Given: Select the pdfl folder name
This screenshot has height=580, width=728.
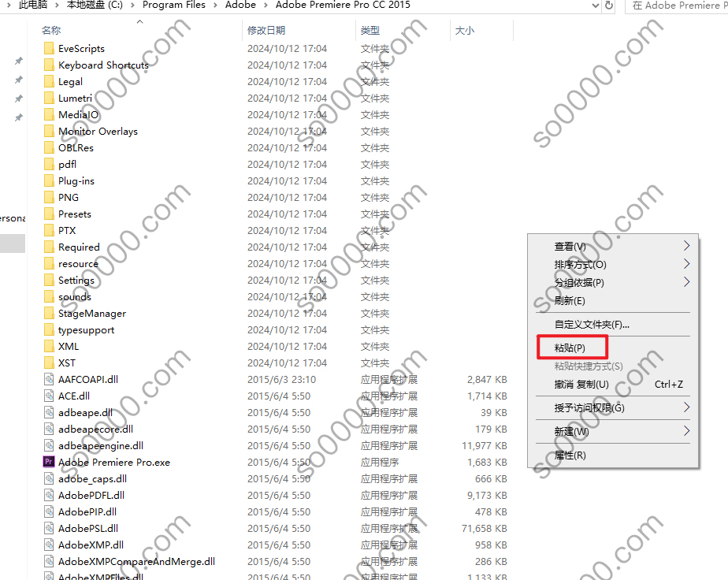Looking at the screenshot, I should (67, 165).
